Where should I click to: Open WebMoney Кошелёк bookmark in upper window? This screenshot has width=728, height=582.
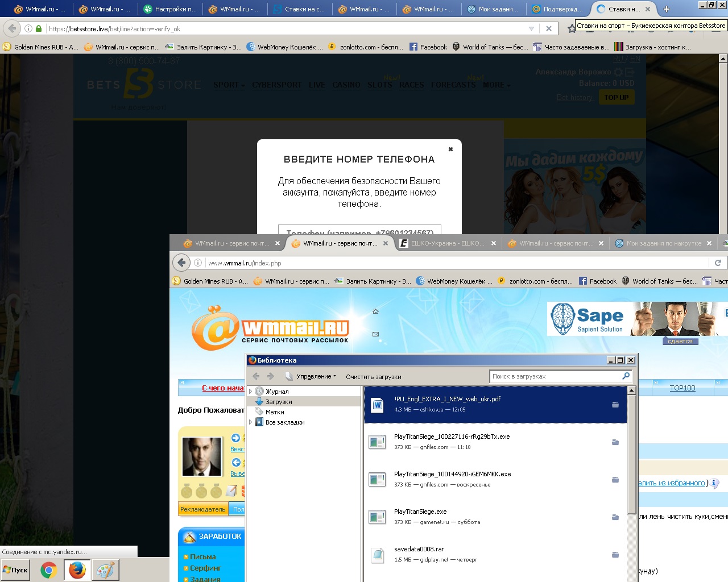coord(284,47)
